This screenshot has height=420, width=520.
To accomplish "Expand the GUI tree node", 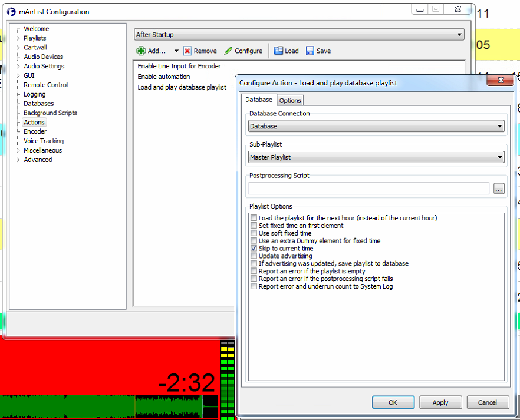I will (18, 75).
